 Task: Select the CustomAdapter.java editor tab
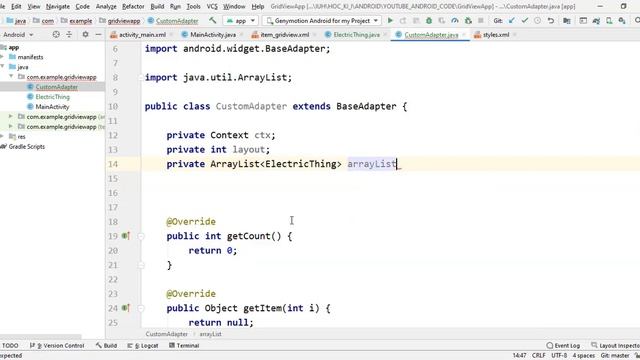point(431,35)
